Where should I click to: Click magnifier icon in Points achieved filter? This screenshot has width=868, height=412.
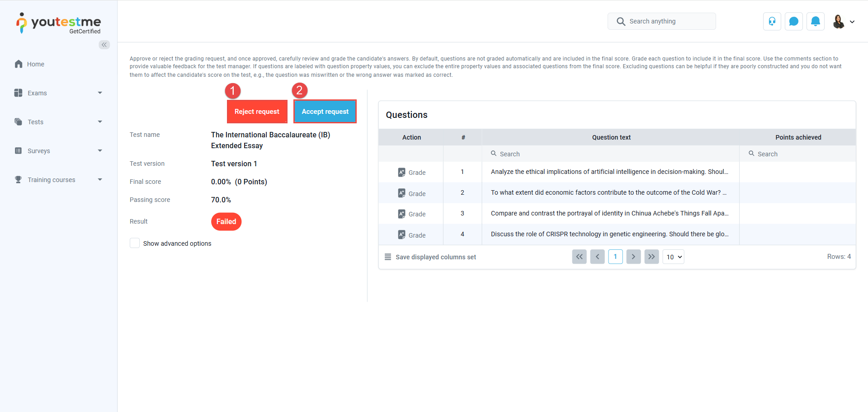coord(751,154)
